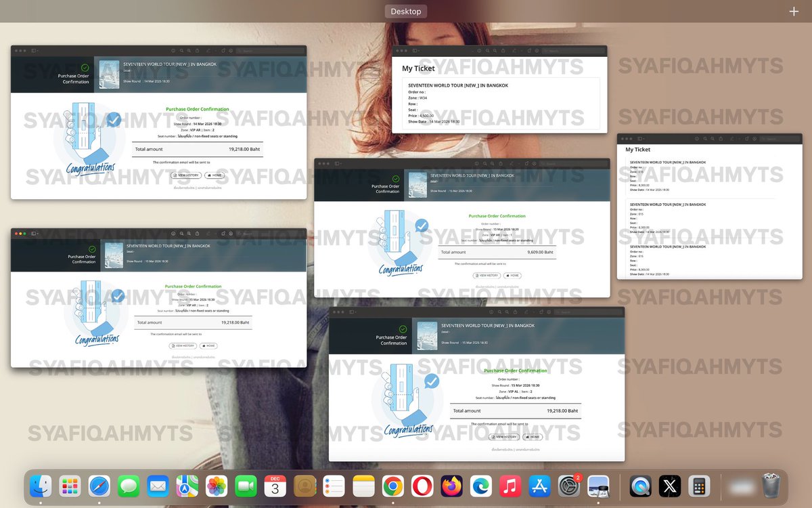The width and height of the screenshot is (812, 508).
Task: Open Opera browser from Dock
Action: [423, 486]
